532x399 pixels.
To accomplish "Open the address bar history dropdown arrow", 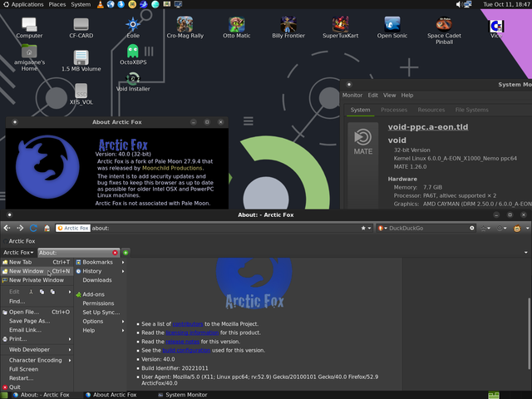I will point(369,229).
